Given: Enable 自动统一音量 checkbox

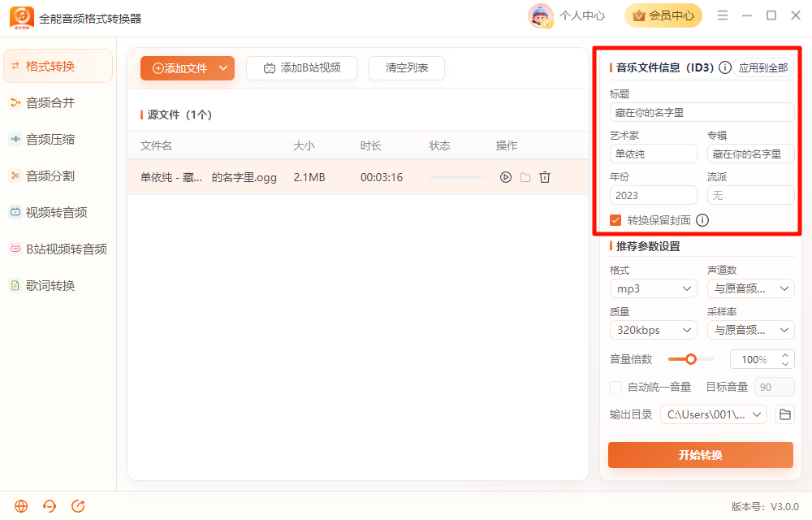Looking at the screenshot, I should 615,387.
